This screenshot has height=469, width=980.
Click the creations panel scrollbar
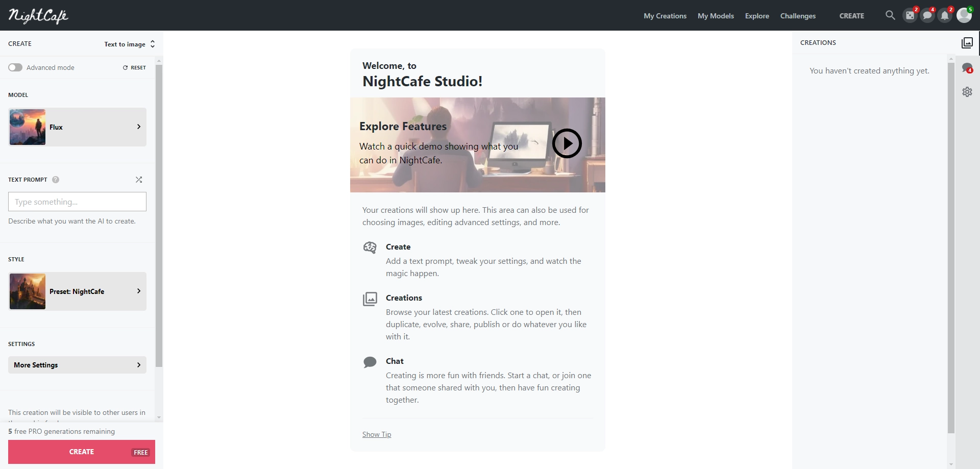(x=951, y=248)
